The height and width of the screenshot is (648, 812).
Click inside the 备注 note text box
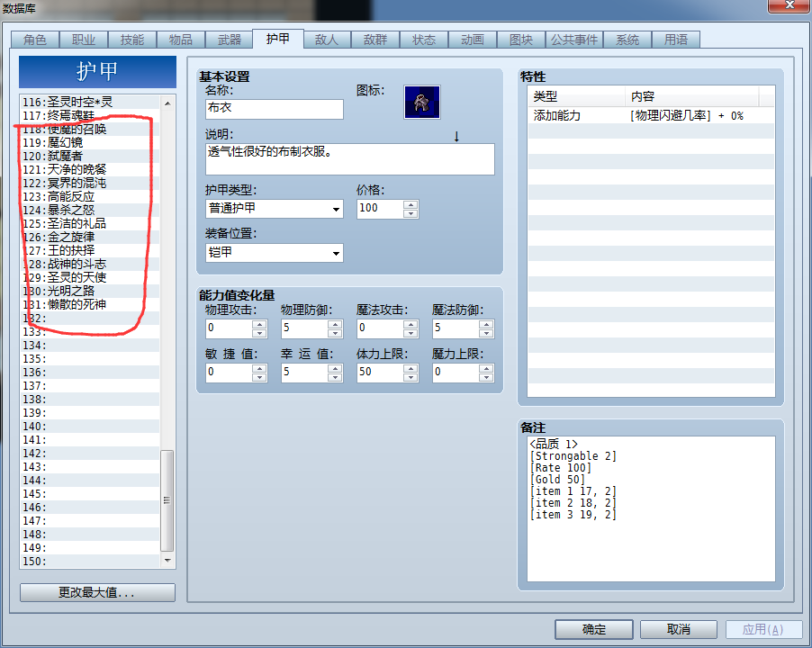click(651, 508)
